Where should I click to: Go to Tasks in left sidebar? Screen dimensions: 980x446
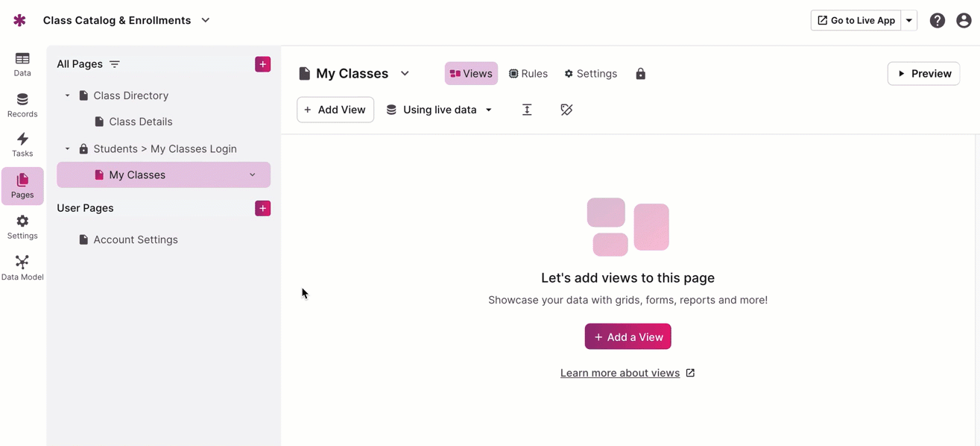[x=22, y=145]
